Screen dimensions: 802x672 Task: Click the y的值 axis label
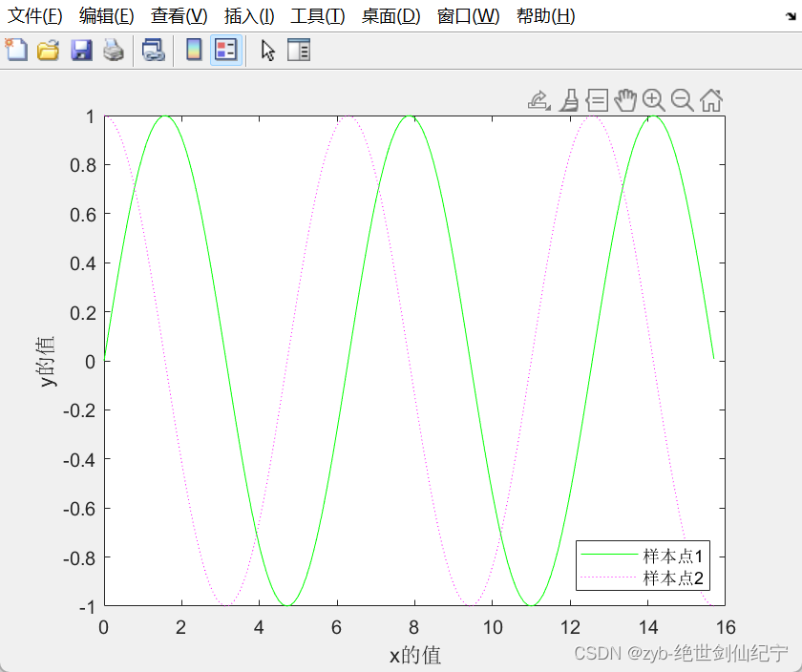point(47,361)
